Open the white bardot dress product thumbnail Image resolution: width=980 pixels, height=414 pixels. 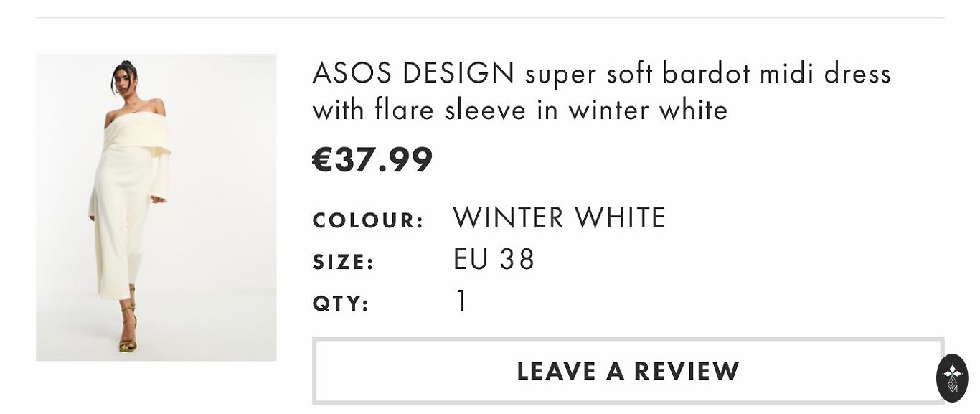point(156,207)
